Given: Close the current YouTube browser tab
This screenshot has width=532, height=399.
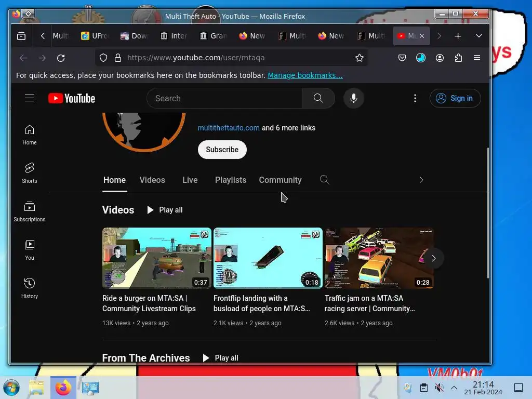Looking at the screenshot, I should [x=422, y=36].
